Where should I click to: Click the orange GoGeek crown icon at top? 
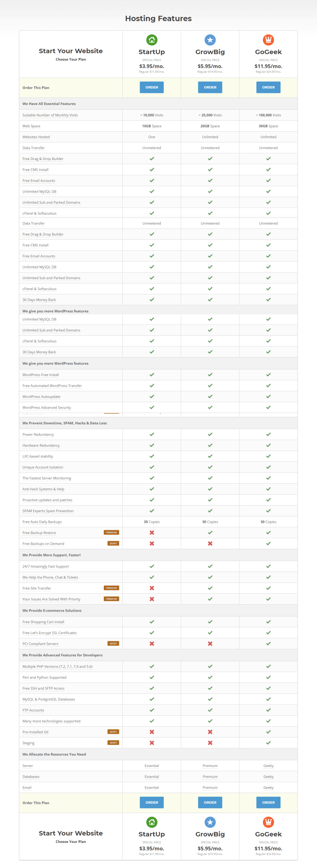tap(268, 40)
